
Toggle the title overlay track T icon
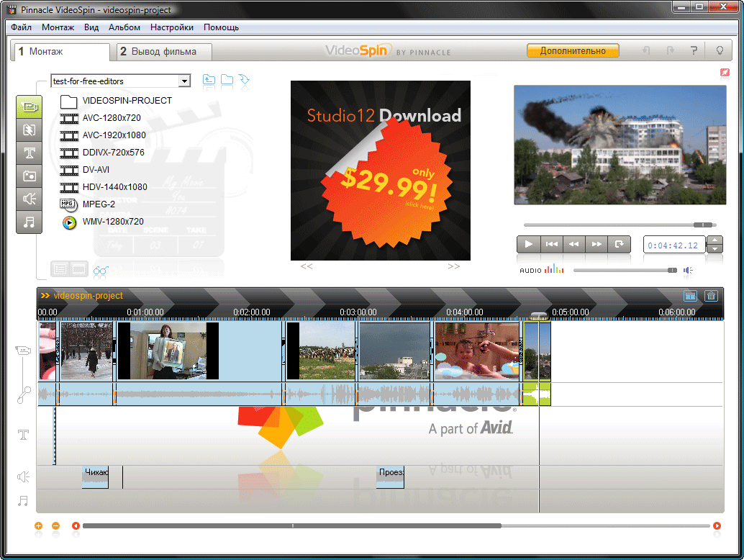(x=23, y=435)
